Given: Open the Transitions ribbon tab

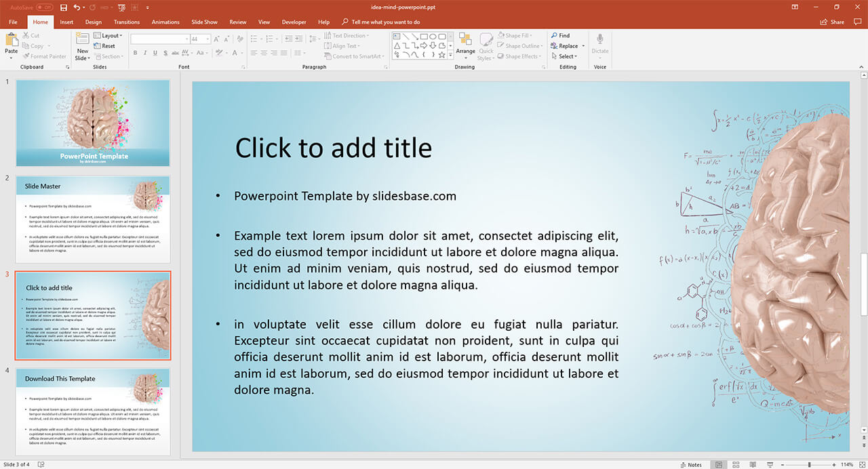Looking at the screenshot, I should (127, 22).
